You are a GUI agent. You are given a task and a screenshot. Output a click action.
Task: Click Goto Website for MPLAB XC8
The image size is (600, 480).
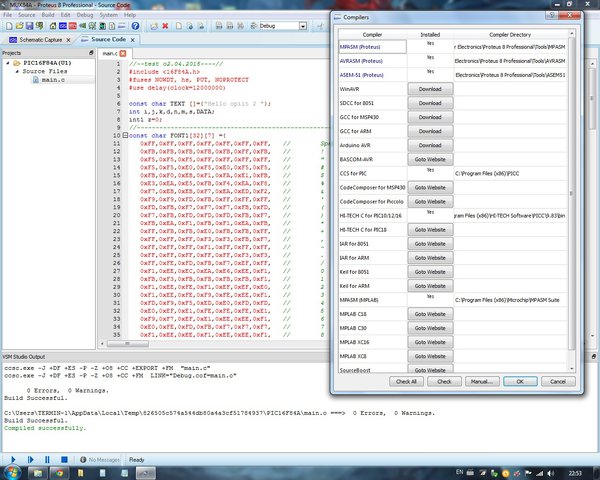click(430, 356)
